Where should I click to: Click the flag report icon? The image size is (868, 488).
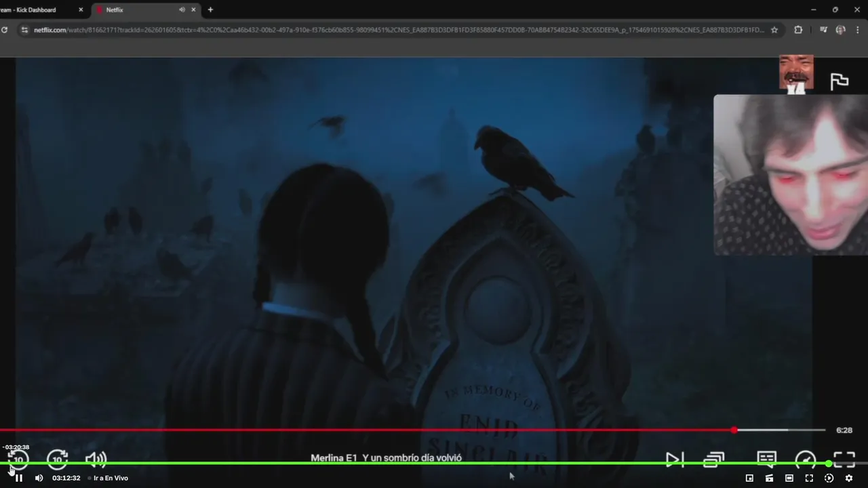840,81
